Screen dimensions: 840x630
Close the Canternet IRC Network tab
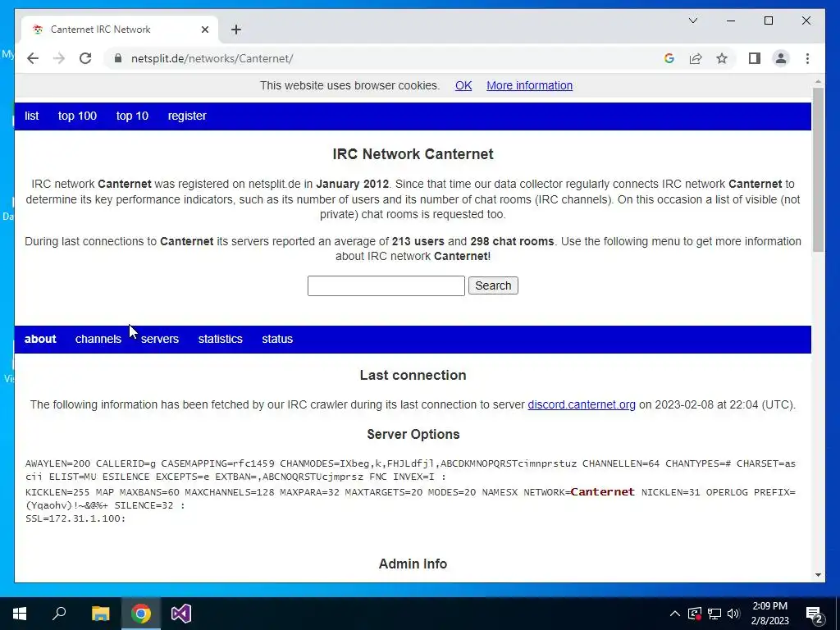(x=204, y=30)
